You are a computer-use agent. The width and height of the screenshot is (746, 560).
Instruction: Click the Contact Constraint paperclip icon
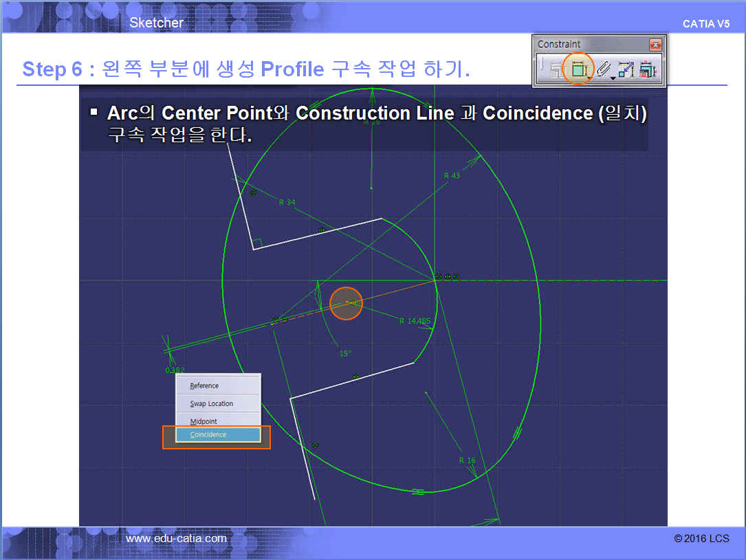point(603,69)
